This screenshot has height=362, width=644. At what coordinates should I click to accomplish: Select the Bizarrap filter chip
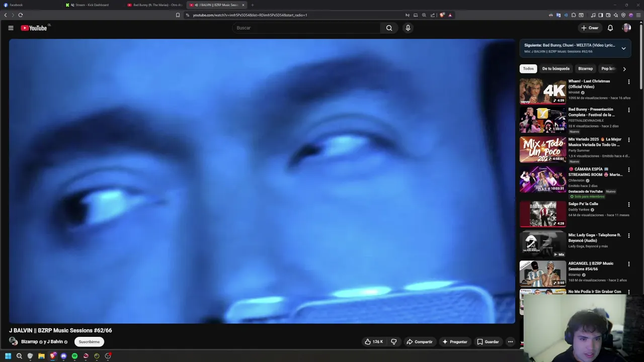[x=586, y=68]
